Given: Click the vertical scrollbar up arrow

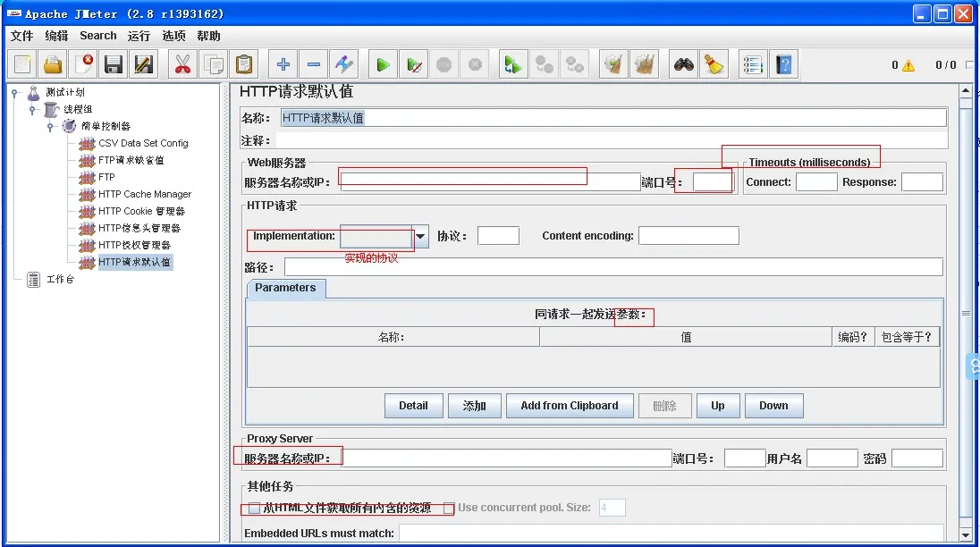Looking at the screenshot, I should click(x=966, y=90).
